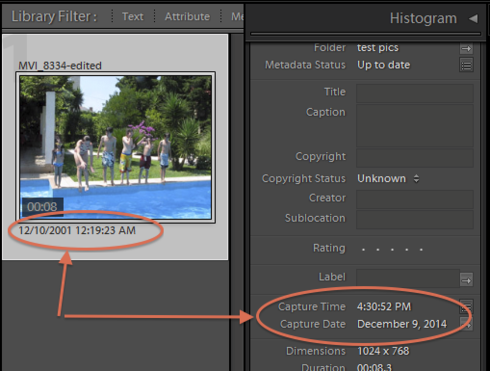Image resolution: width=490 pixels, height=371 pixels.
Task: Click the Label arrow icon
Action: pos(466,280)
